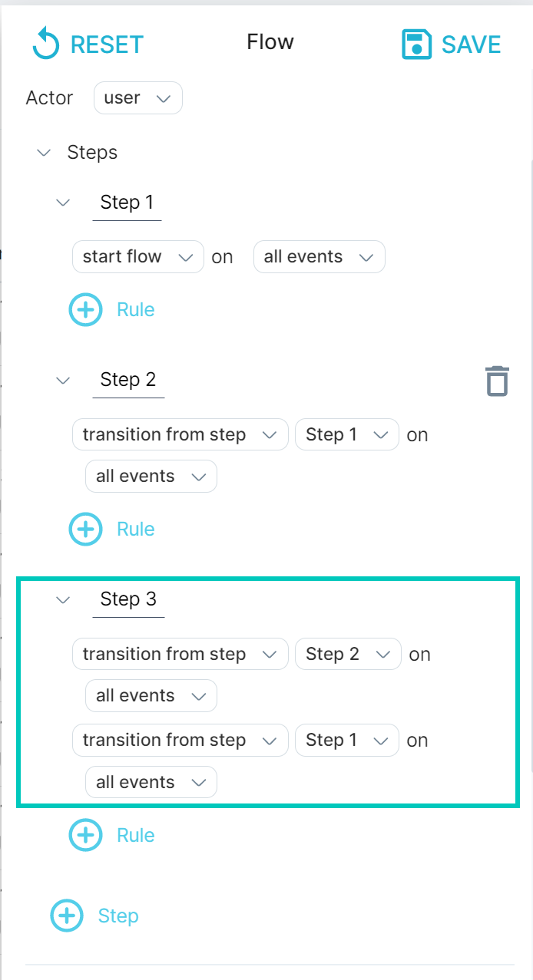Click the SAVE text button
The width and height of the screenshot is (533, 980).
click(471, 45)
